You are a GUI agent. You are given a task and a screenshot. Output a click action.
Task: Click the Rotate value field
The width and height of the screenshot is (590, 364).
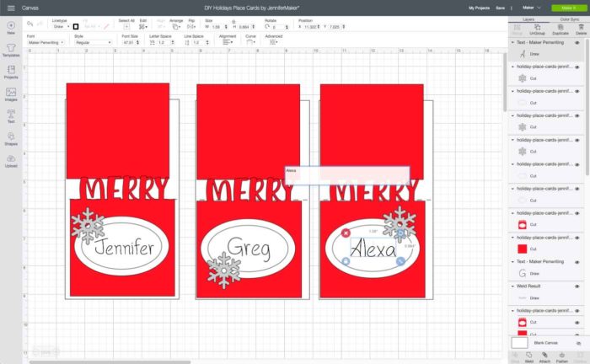pos(277,27)
